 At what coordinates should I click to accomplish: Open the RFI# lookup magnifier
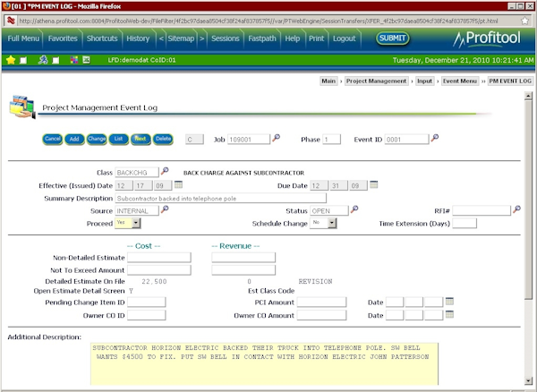[x=516, y=209]
